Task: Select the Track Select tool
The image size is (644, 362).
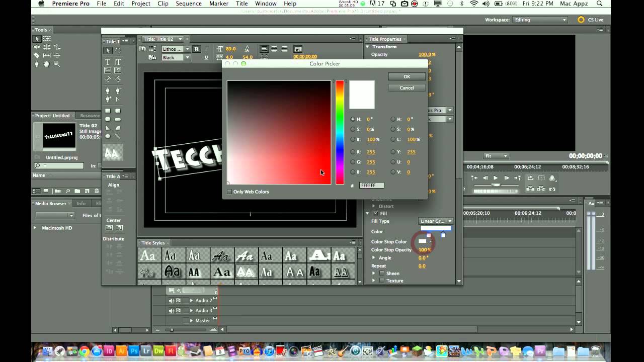Action: pyautogui.click(x=47, y=39)
